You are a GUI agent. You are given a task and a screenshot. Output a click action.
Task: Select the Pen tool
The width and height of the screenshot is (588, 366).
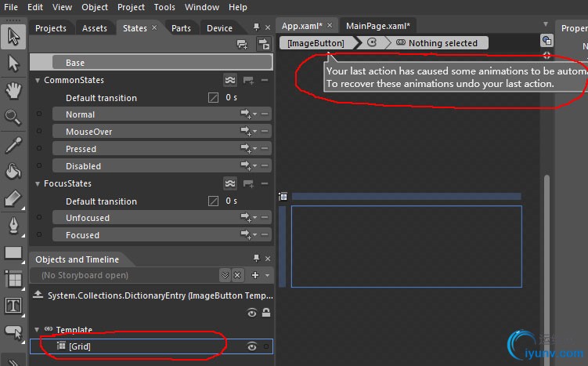click(13, 226)
